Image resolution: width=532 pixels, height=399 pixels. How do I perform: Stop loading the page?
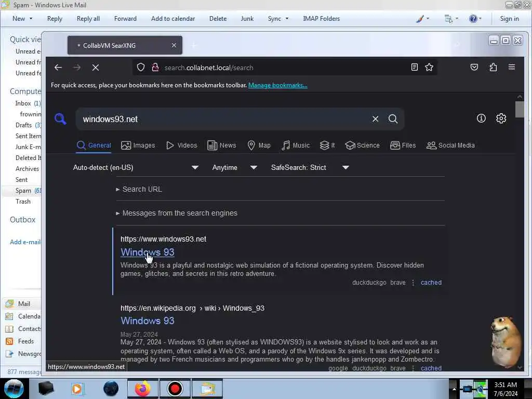(x=96, y=68)
